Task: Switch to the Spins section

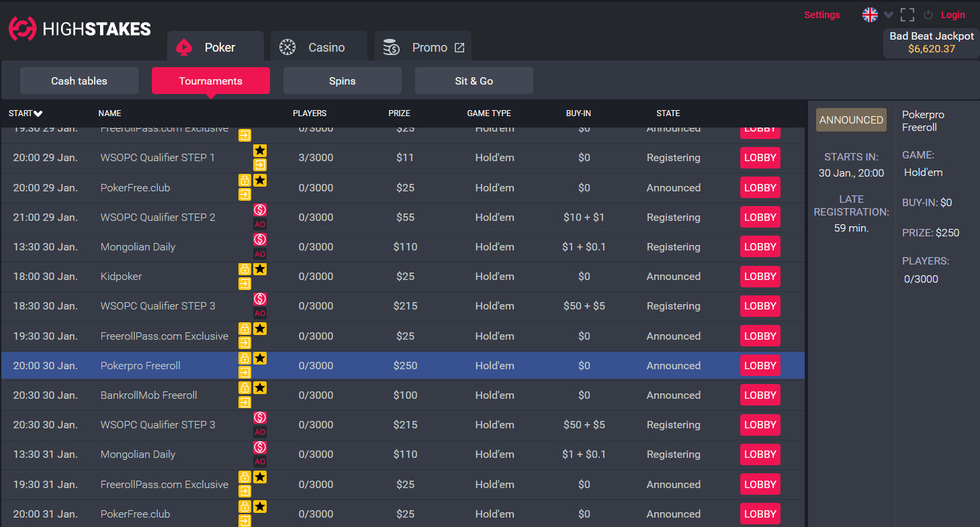Action: tap(342, 81)
